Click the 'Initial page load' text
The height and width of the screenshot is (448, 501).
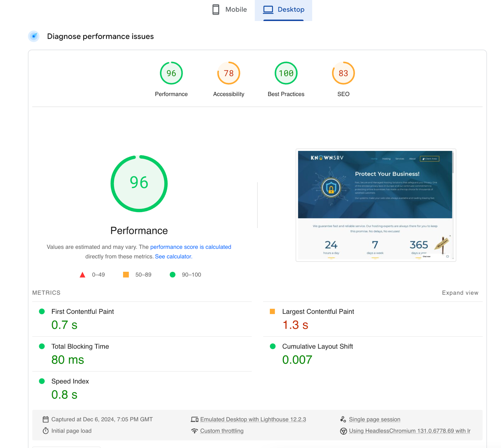coord(71,431)
